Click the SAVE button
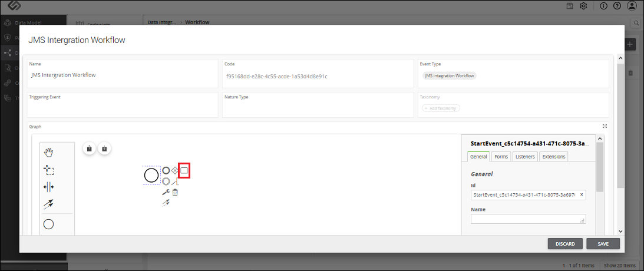 click(x=603, y=243)
